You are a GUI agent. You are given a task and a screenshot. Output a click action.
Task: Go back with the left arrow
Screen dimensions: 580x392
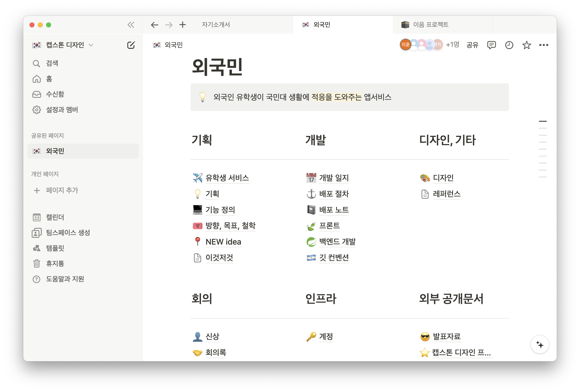(x=155, y=25)
